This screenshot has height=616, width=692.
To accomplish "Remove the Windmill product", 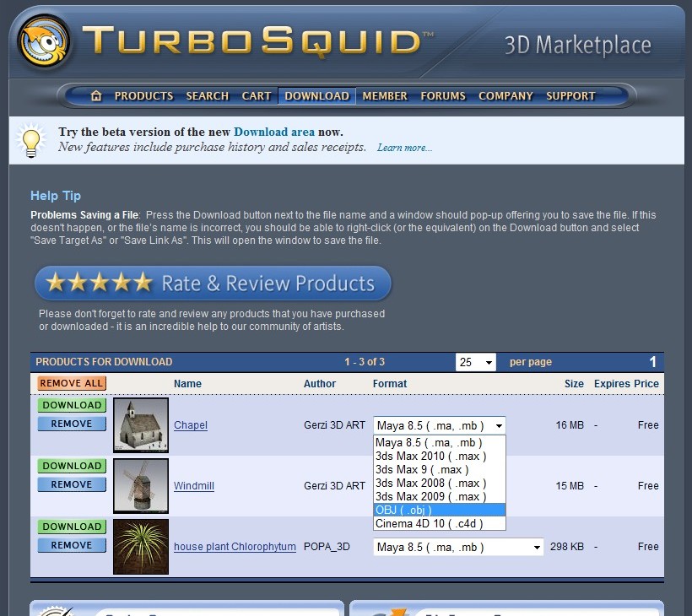I will point(72,484).
